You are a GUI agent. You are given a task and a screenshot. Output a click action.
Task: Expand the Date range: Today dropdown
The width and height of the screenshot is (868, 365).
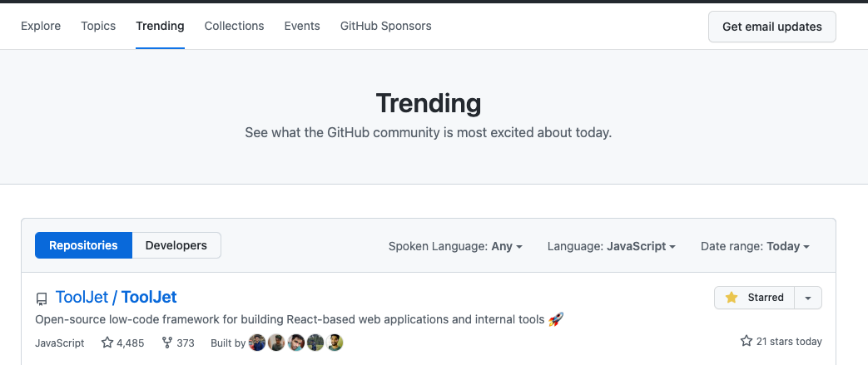tap(755, 246)
